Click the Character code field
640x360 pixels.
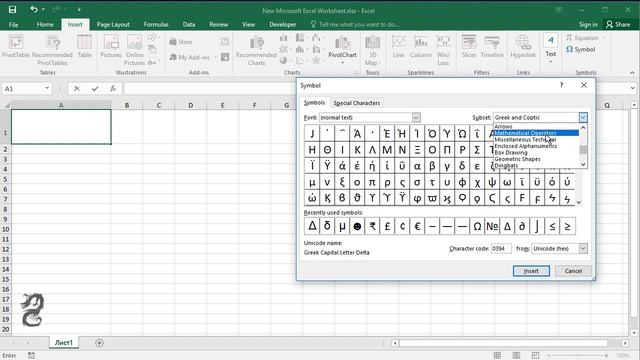pyautogui.click(x=501, y=248)
